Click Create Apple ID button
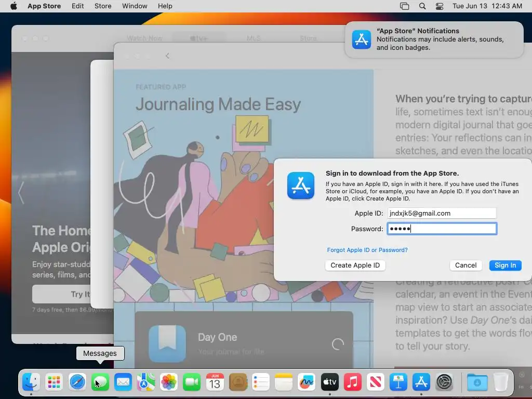 pyautogui.click(x=355, y=265)
